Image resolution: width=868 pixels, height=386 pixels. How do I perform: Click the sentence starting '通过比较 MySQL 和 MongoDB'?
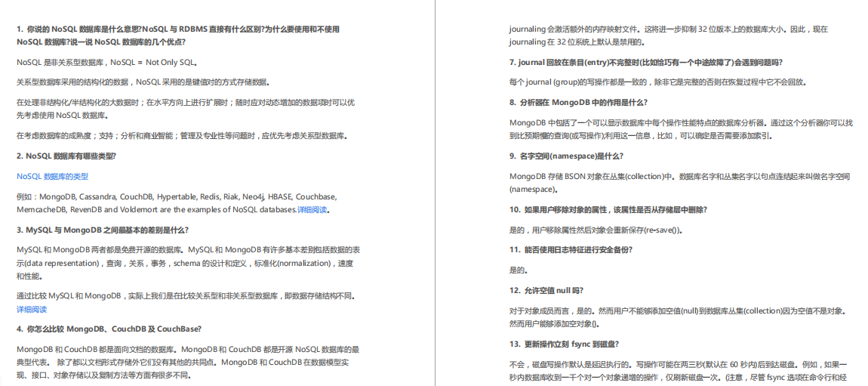click(x=186, y=296)
